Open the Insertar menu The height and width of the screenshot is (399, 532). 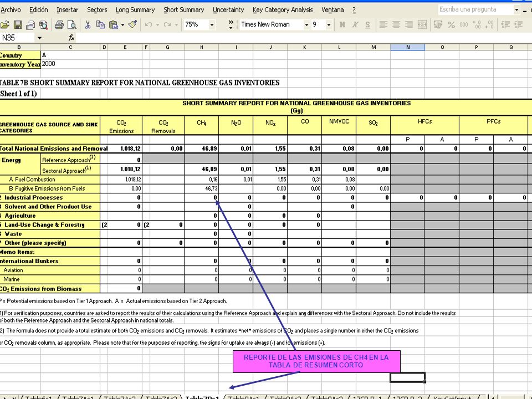coord(67,10)
